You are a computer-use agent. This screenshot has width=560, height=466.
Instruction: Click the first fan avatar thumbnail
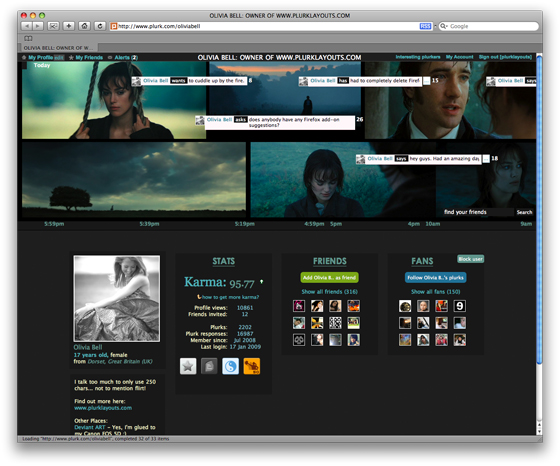[x=405, y=306]
